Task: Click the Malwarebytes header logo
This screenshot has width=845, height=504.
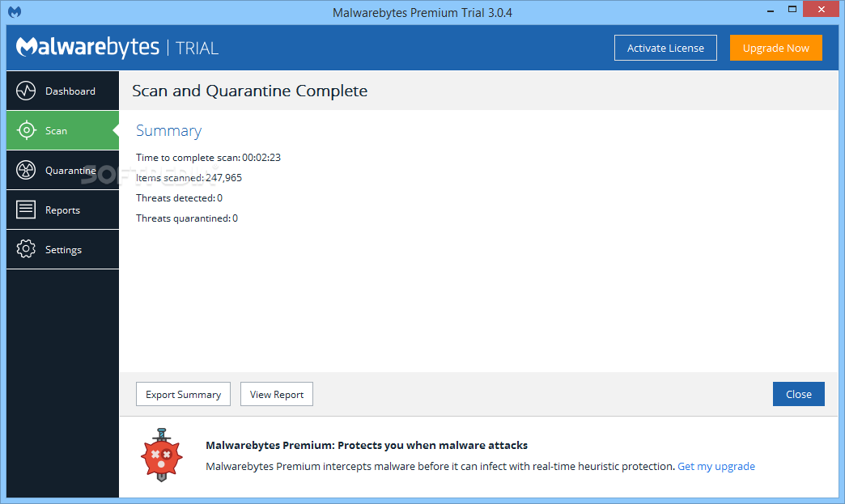Action: point(88,48)
